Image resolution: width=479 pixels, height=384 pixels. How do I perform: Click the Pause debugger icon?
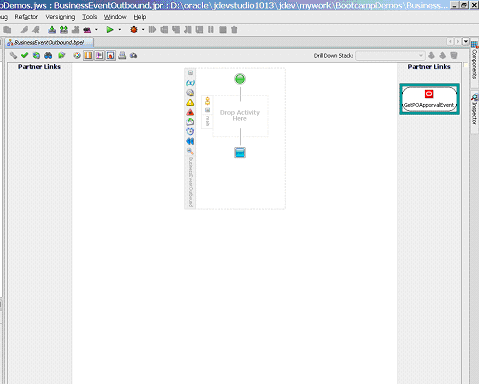(x=211, y=30)
